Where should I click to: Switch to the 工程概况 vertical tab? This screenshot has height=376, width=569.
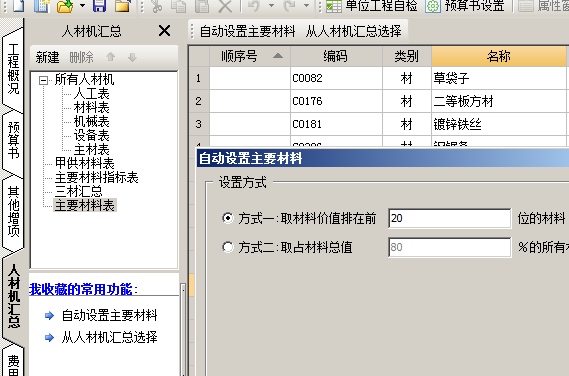click(x=13, y=69)
